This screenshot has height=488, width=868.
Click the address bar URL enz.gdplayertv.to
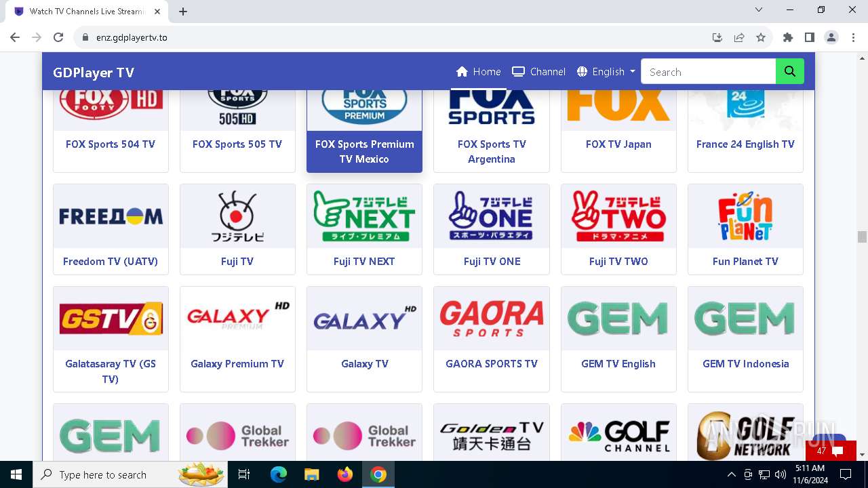pos(132,37)
